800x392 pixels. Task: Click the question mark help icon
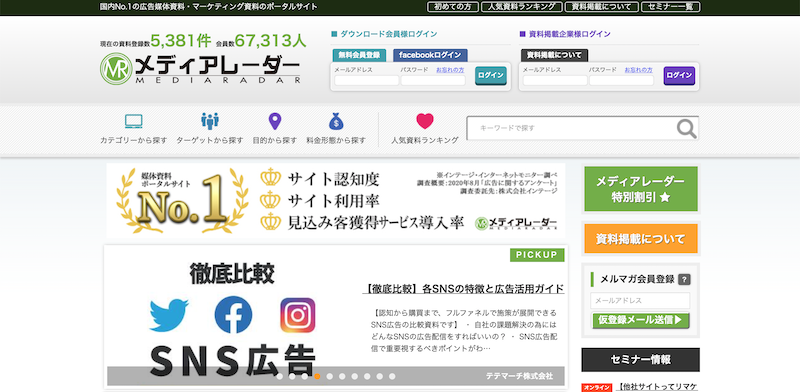685,279
